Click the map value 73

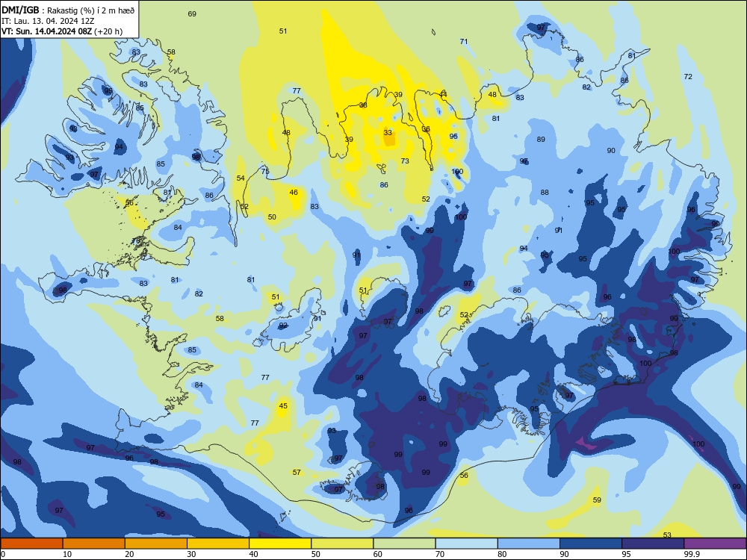click(405, 161)
